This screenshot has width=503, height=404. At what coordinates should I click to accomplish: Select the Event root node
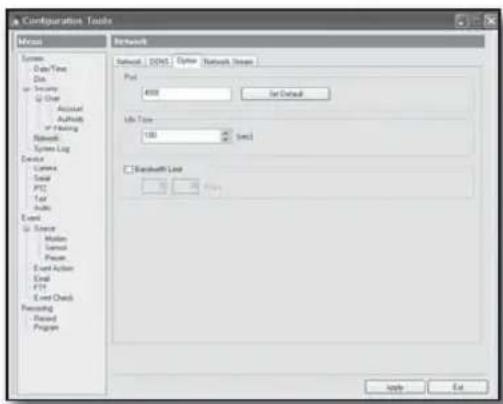coord(31,218)
